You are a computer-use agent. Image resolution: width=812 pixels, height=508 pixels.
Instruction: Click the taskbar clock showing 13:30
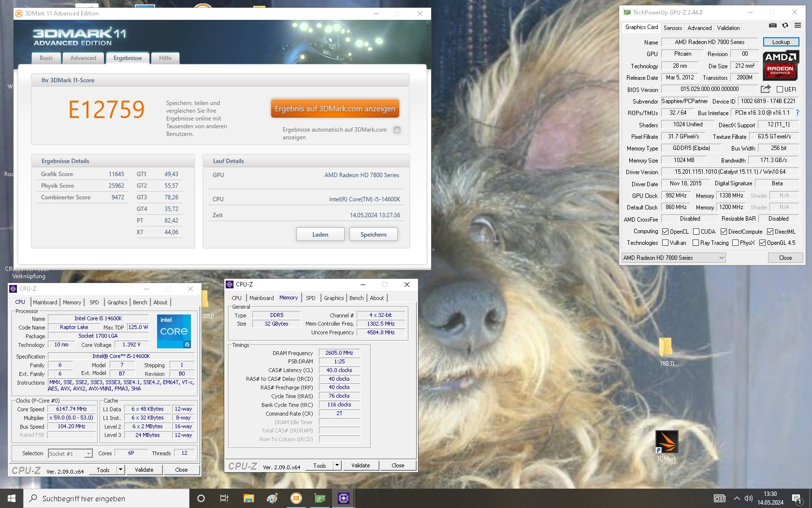point(770,498)
